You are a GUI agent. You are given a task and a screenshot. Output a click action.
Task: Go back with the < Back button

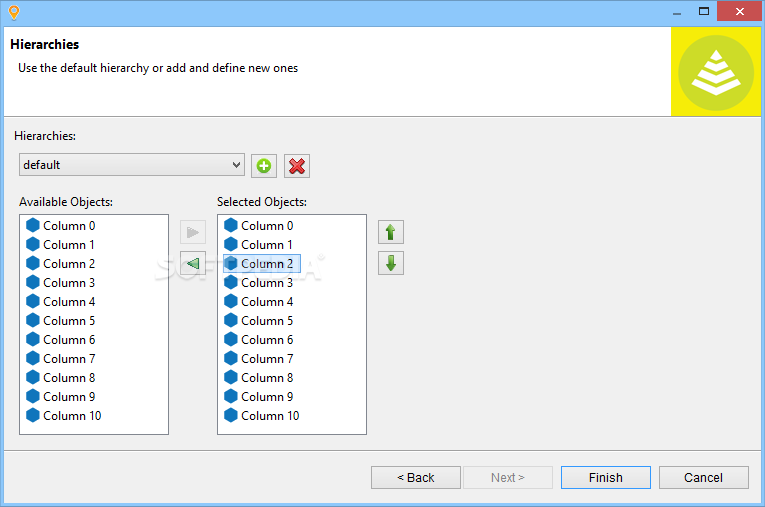coord(416,477)
